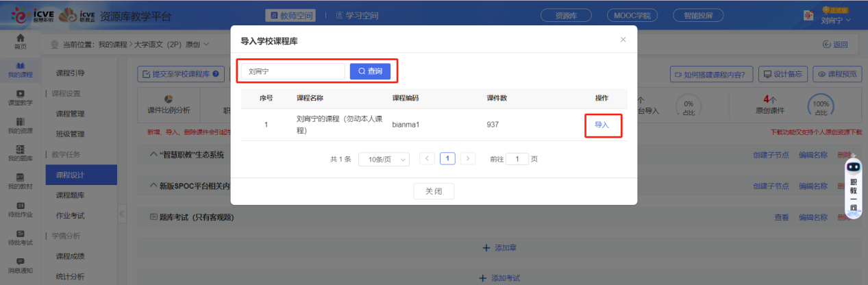Image resolution: width=868 pixels, height=285 pixels.
Task: Click the 前往 page number input box
Action: coord(517,159)
